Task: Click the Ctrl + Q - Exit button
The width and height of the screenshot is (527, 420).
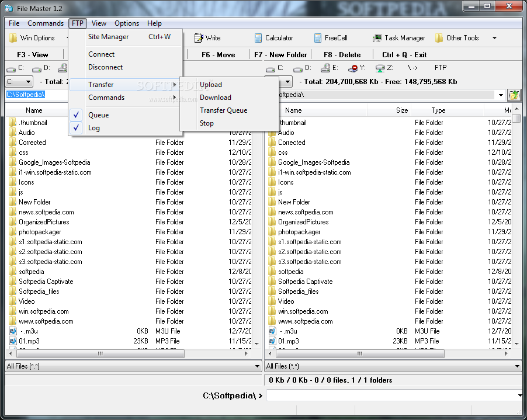Action: tap(404, 55)
